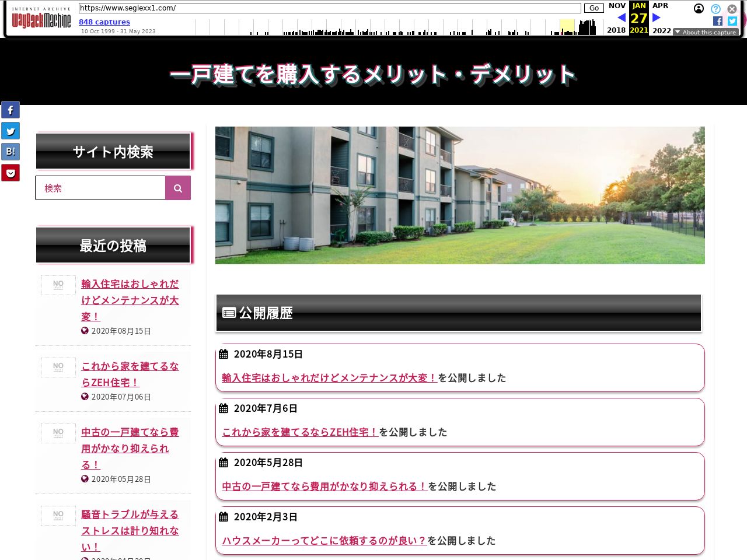Click the Hatena Bookmark B! icon
747x560 pixels.
(x=11, y=152)
